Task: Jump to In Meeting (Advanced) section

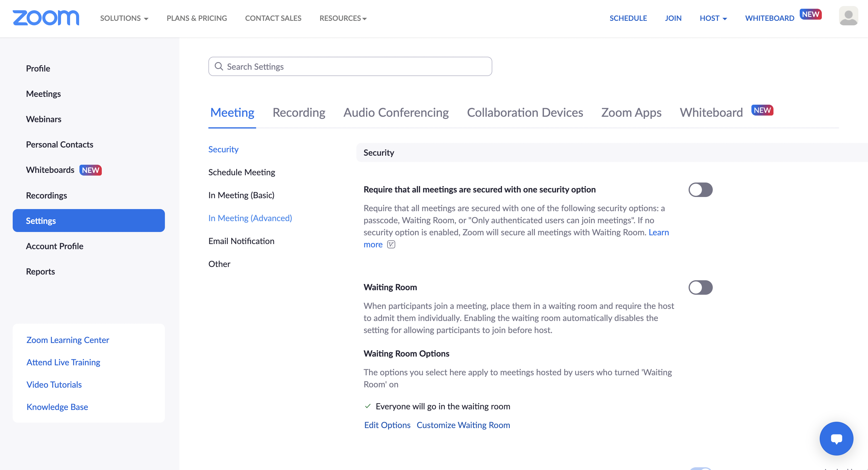Action: [x=250, y=218]
